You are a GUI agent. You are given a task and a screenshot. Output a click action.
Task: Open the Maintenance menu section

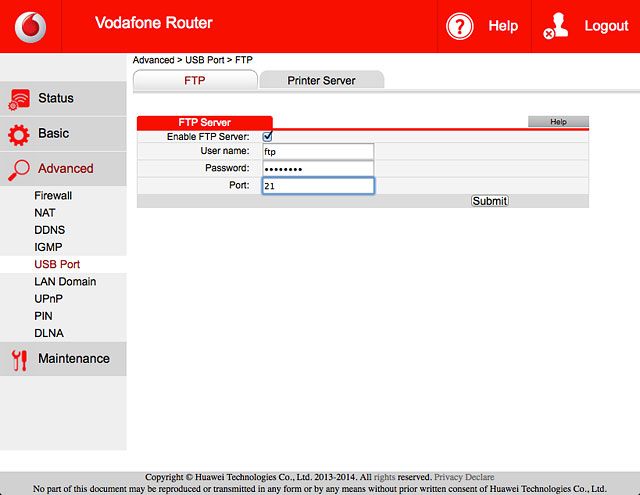tap(63, 359)
